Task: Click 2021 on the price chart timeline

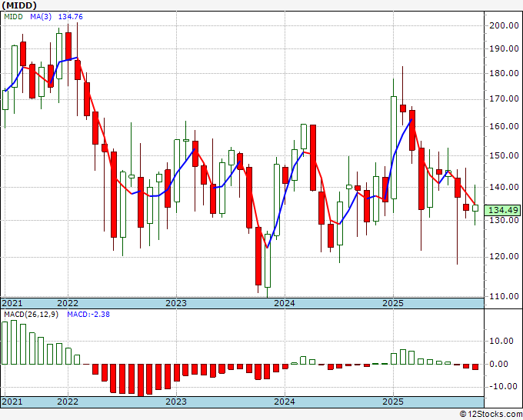Action: pos(12,303)
